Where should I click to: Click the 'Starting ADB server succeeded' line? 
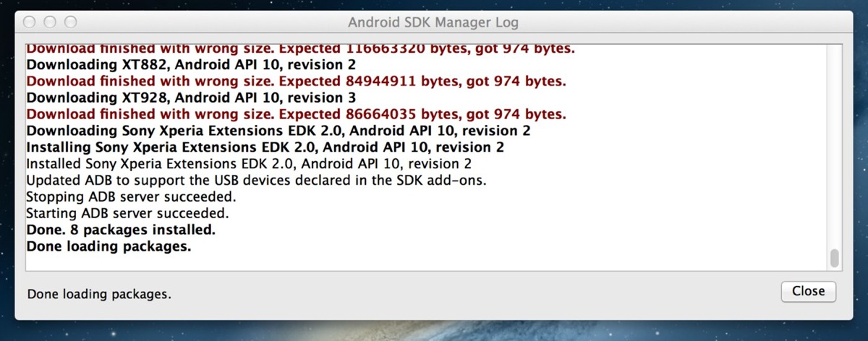[127, 214]
